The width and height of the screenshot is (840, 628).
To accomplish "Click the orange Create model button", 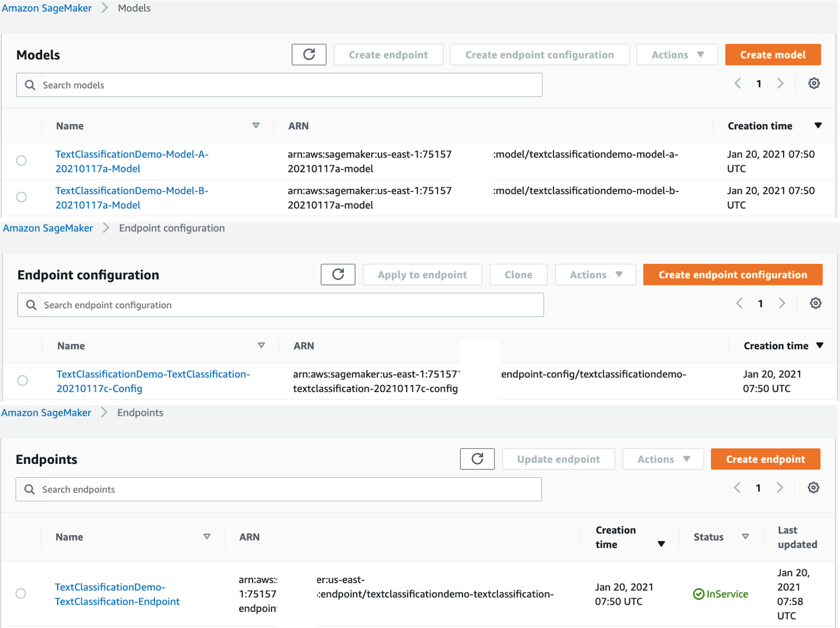I will pos(773,54).
